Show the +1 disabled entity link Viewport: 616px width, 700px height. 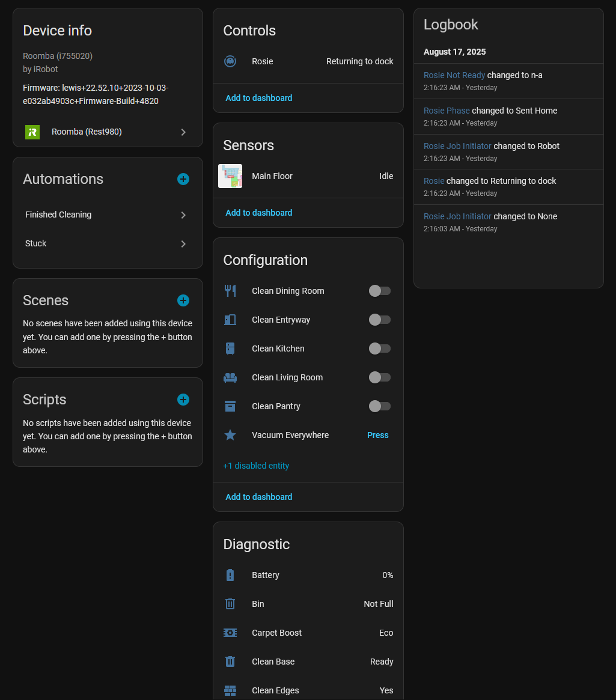(x=256, y=466)
